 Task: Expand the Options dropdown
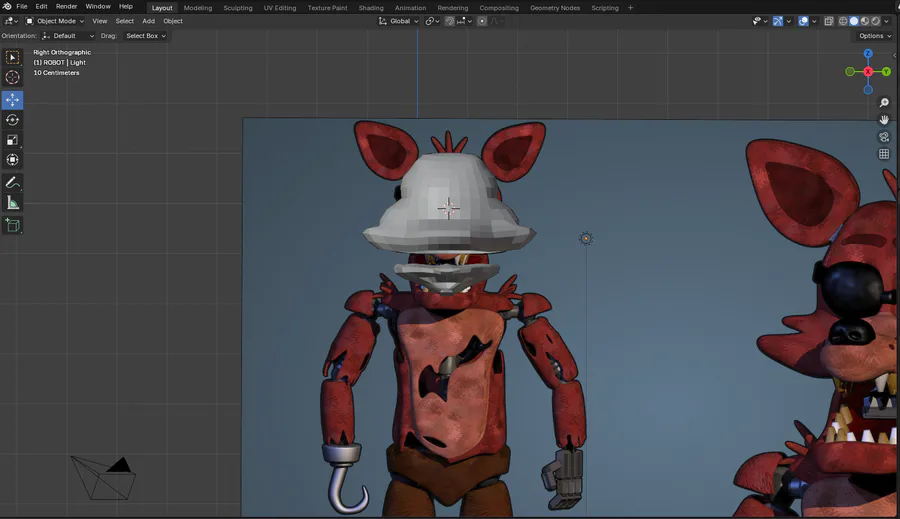[875, 36]
